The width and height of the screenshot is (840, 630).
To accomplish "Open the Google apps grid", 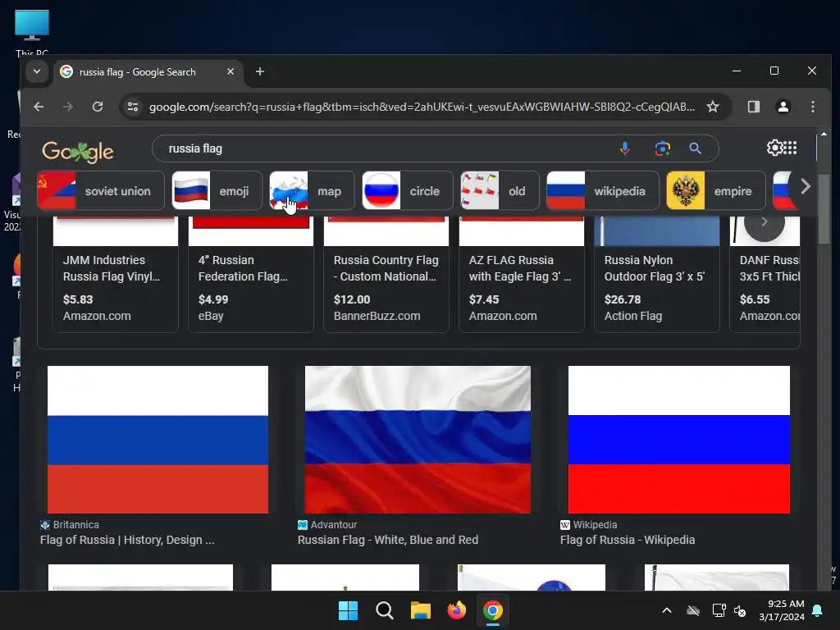I will click(791, 148).
